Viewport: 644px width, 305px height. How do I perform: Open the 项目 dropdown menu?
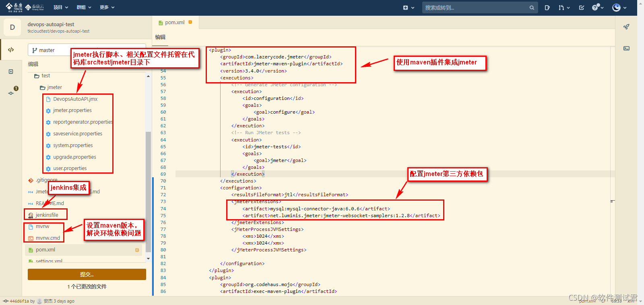pos(61,7)
